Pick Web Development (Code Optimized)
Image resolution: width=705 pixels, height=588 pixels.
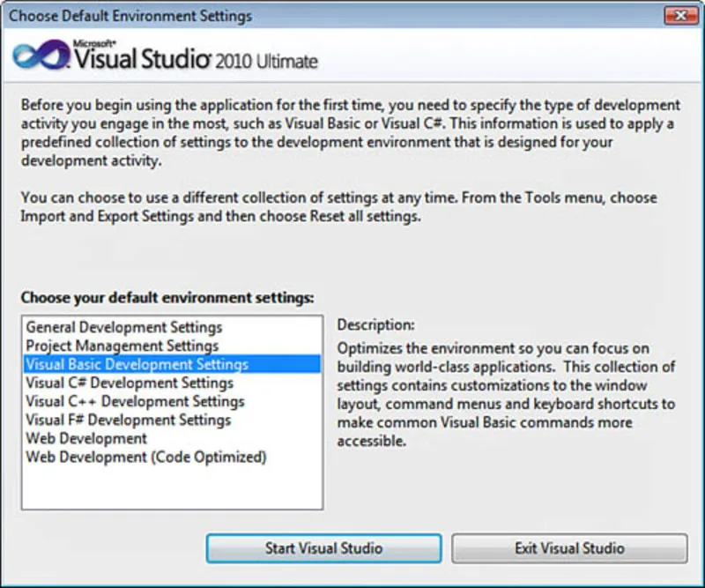(172, 457)
